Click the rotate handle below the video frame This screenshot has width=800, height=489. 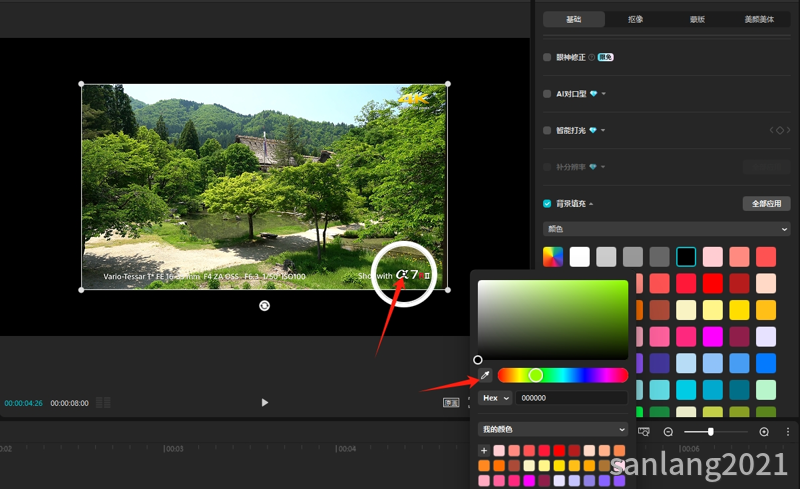[264, 305]
